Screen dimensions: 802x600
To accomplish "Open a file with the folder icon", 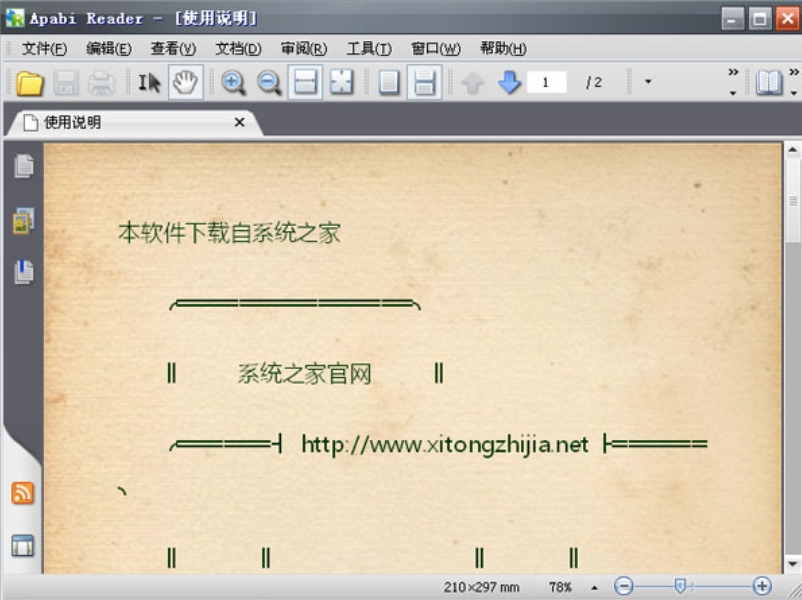I will [30, 83].
